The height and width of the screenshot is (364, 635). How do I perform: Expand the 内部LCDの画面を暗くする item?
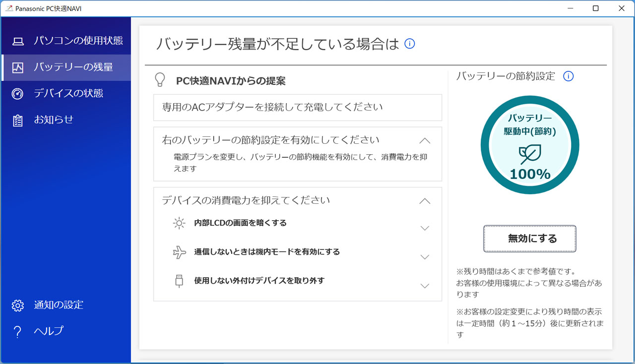[x=425, y=228]
